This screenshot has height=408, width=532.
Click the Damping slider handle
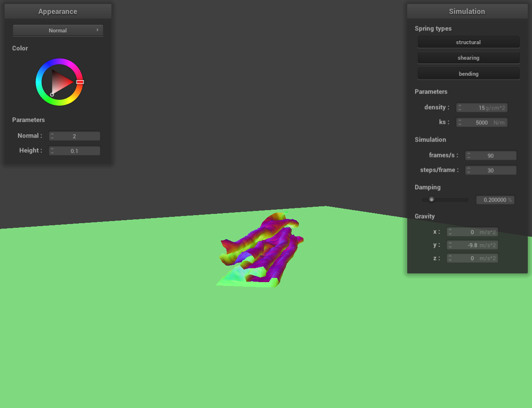tap(431, 200)
